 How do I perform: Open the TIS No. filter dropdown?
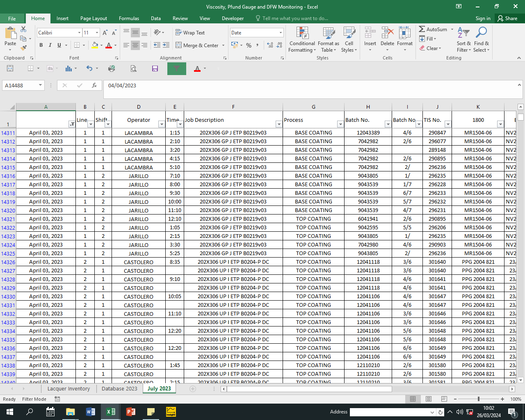click(448, 124)
